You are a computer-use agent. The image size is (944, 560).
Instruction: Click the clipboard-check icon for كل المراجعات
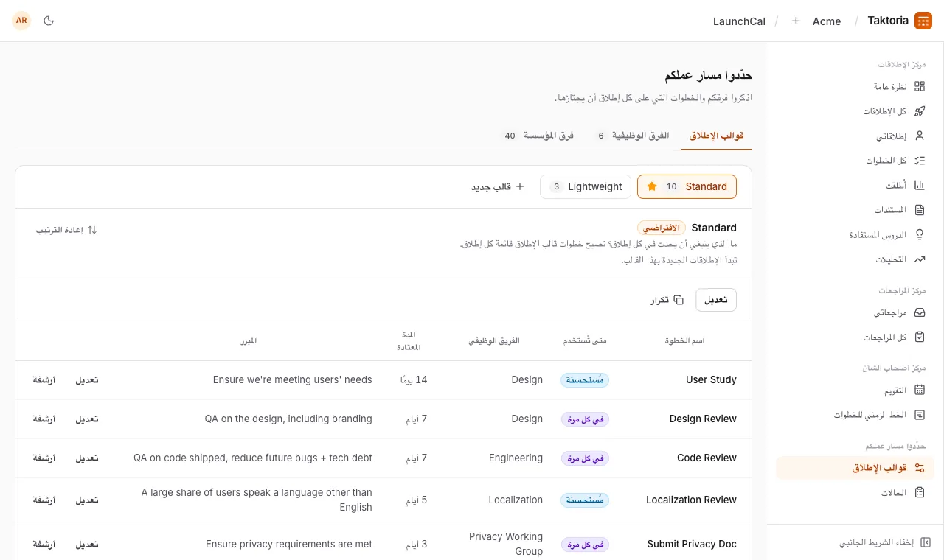(x=919, y=337)
